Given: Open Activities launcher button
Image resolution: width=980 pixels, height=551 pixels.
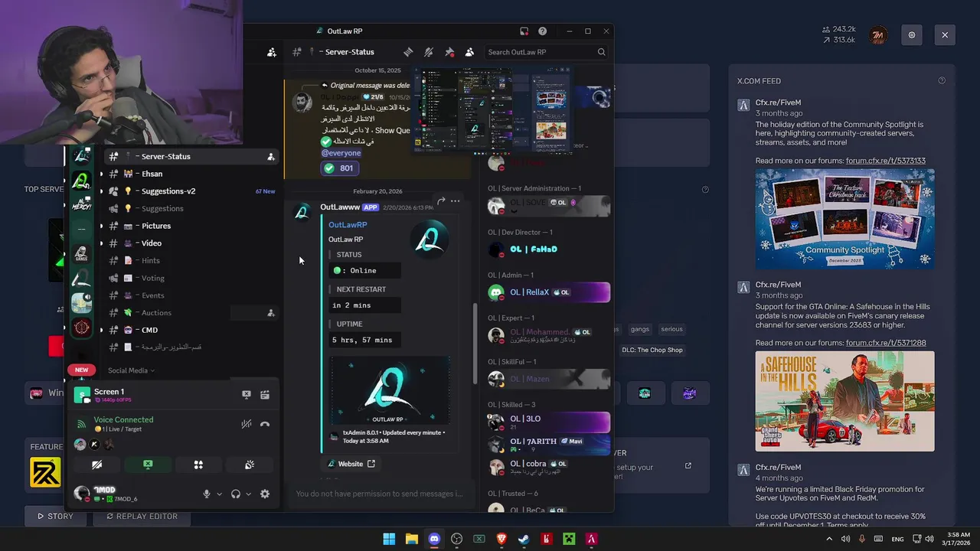Looking at the screenshot, I should (x=198, y=465).
